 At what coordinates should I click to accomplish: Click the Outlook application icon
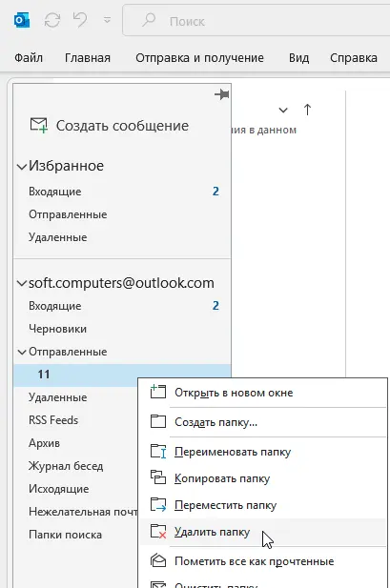tap(21, 20)
